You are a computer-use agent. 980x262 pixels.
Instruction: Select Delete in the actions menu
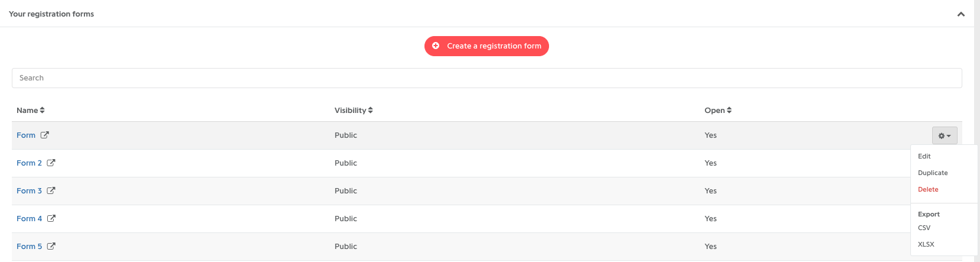click(x=928, y=189)
